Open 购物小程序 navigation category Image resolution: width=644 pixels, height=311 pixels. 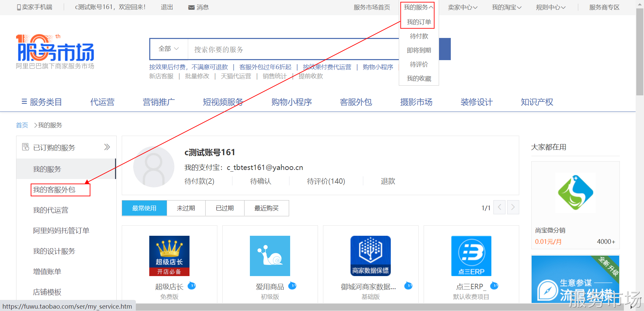click(x=291, y=102)
